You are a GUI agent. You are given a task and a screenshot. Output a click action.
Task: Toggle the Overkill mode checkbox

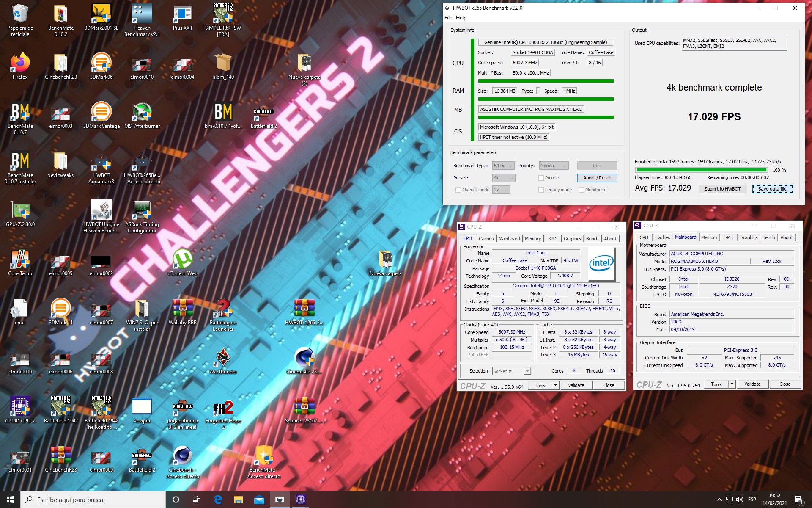[x=458, y=190]
